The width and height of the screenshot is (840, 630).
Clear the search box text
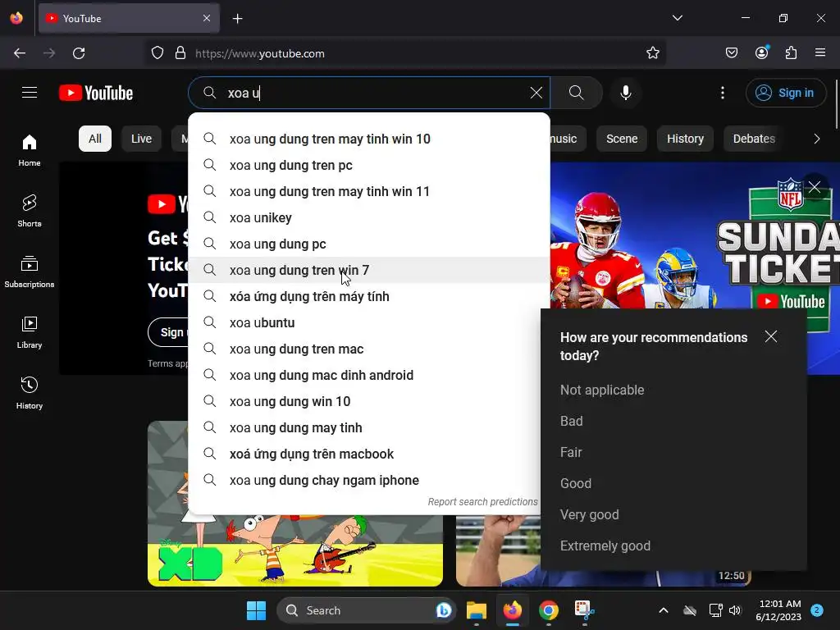pos(536,93)
